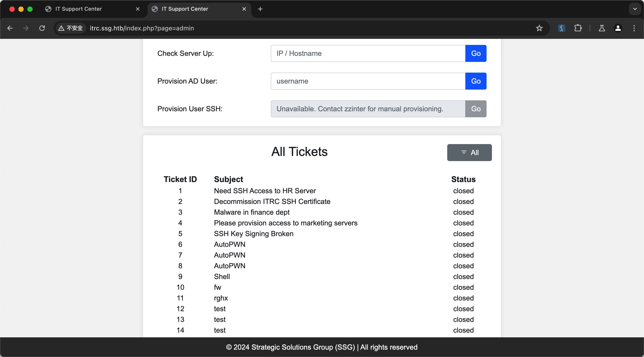
Task: Open the user profile icon
Action: (618, 28)
